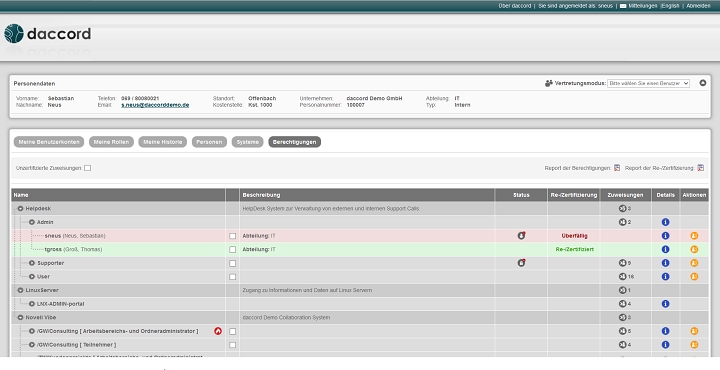Click the green Re-/Zertifiziert status text
The width and height of the screenshot is (720, 370).
[x=574, y=250]
